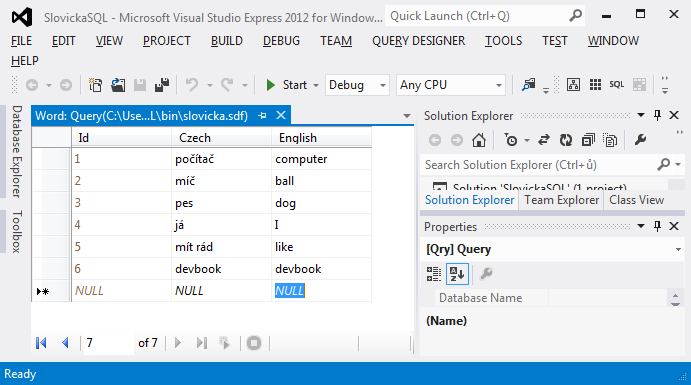
Task: Open the PROJECT menu
Action: [167, 41]
